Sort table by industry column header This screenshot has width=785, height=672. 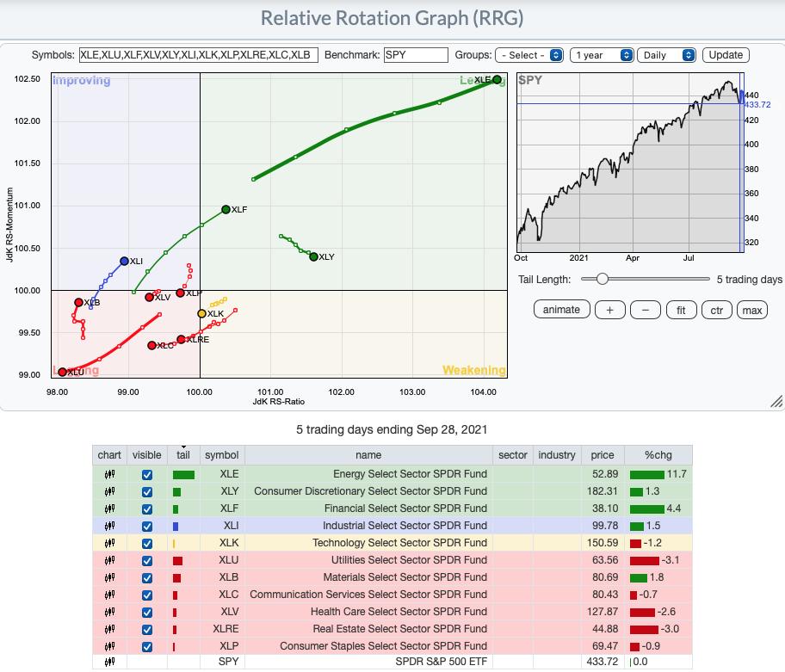tap(557, 455)
